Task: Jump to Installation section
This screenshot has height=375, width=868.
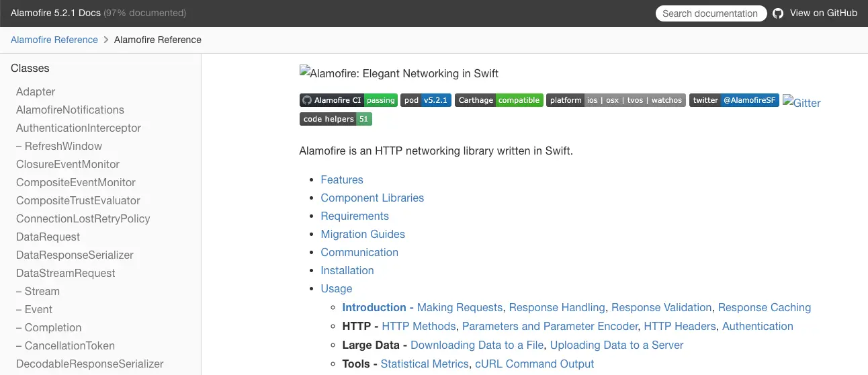Action: 347,270
